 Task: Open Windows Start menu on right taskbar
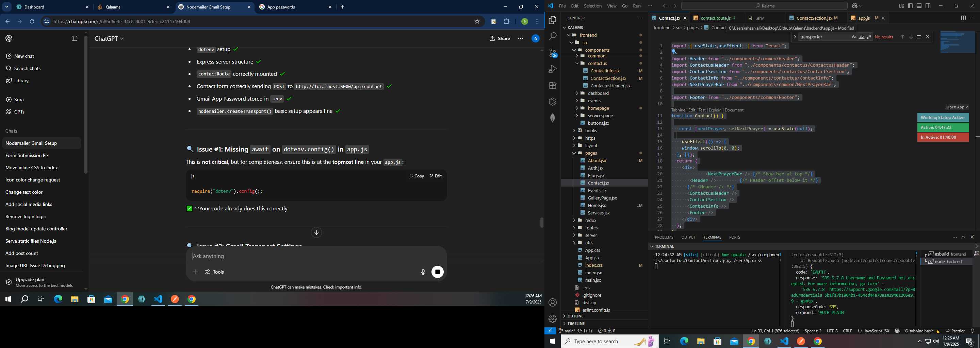click(x=552, y=342)
